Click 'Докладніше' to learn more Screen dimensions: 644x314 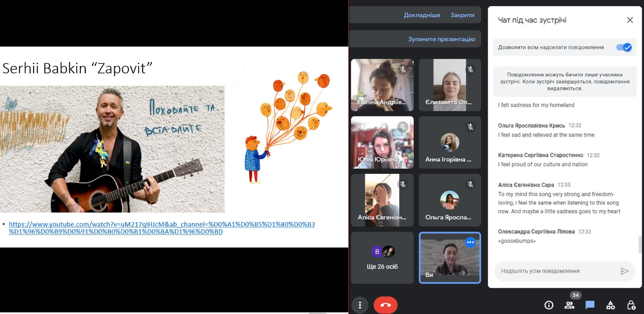click(422, 15)
